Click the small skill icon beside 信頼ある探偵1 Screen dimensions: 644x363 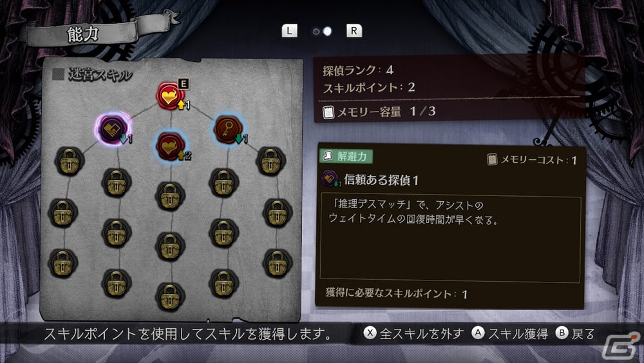330,179
